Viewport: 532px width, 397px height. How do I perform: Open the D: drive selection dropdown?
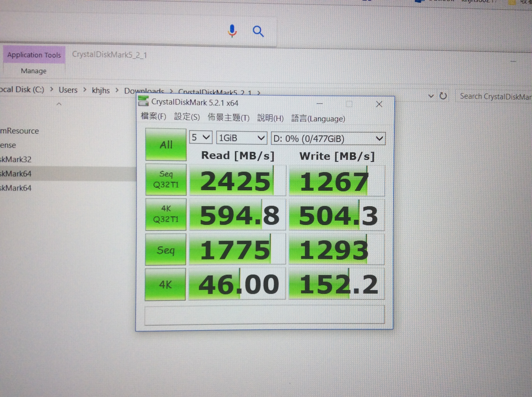[x=328, y=139]
